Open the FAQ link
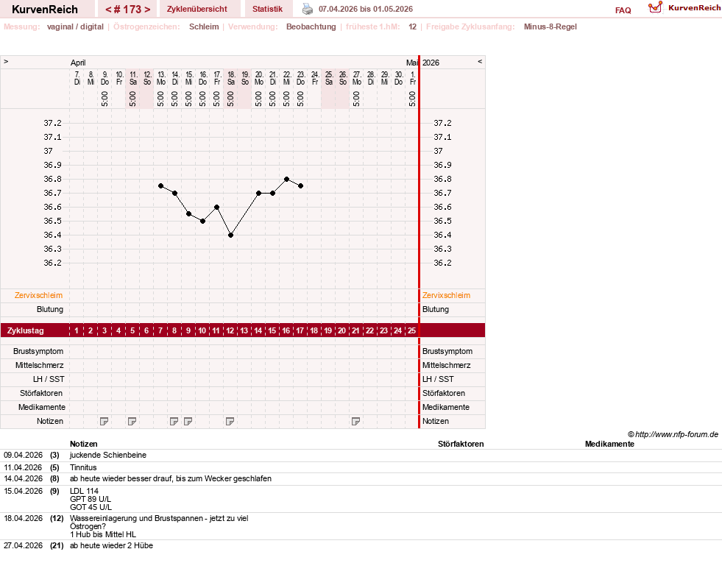Image resolution: width=722 pixels, height=588 pixels. pos(623,10)
